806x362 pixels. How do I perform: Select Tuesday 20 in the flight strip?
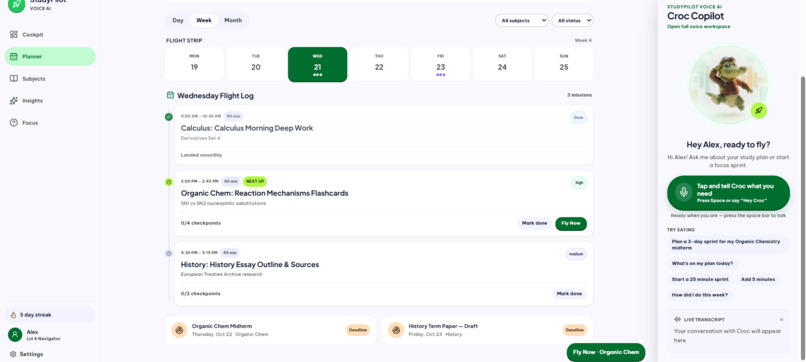[256, 64]
